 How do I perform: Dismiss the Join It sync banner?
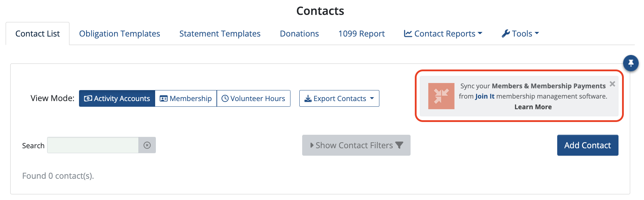(x=612, y=84)
